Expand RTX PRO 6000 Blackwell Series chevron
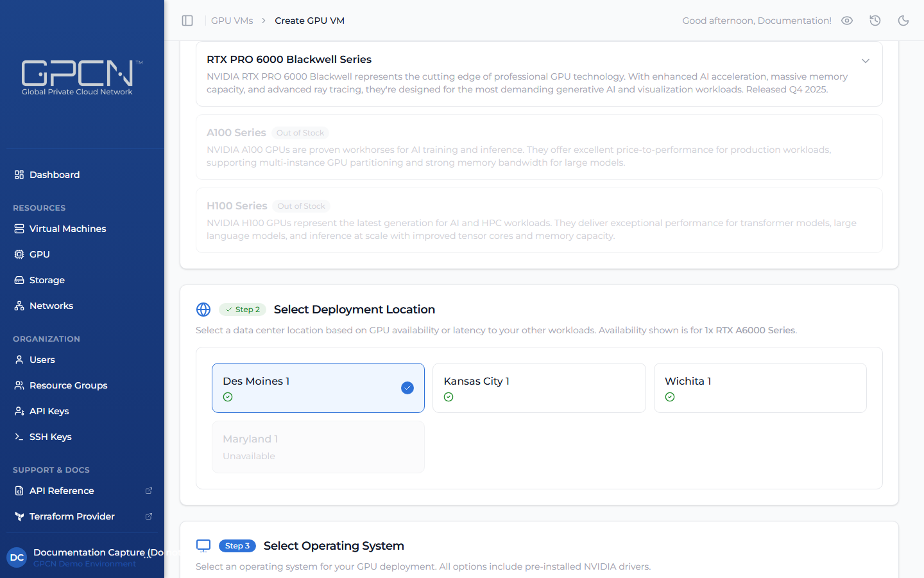The height and width of the screenshot is (578, 924). click(x=866, y=61)
